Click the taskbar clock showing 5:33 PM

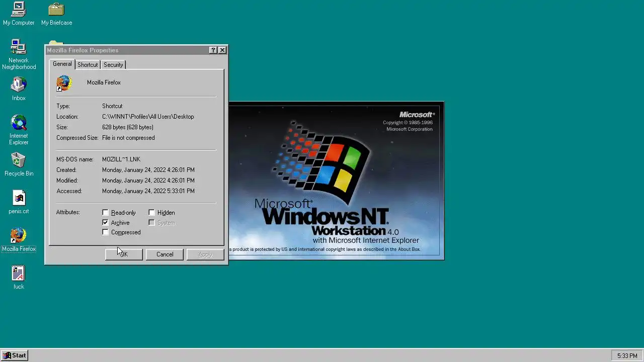(627, 356)
